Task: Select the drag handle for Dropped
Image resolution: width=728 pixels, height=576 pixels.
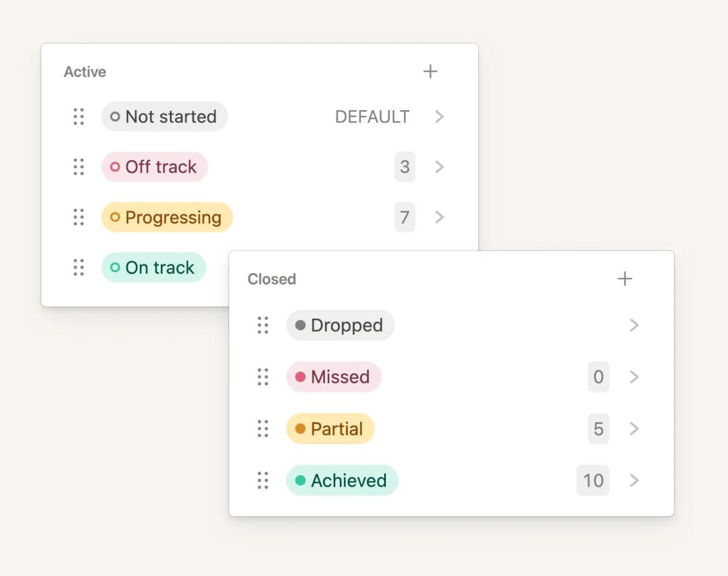Action: (x=263, y=325)
